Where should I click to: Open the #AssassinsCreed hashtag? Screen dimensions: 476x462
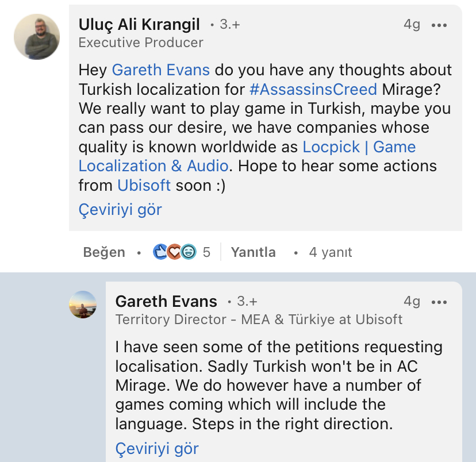tap(313, 90)
